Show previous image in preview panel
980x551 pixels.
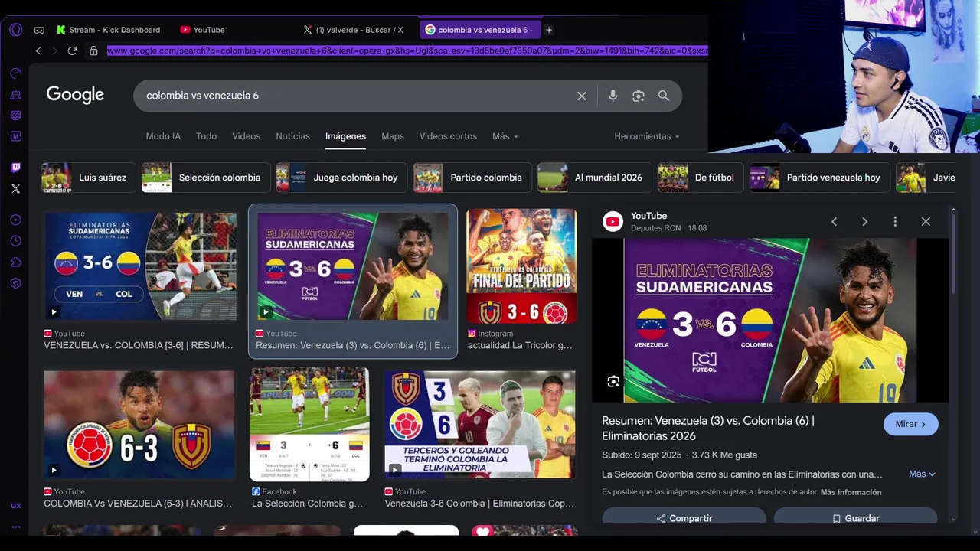[834, 221]
